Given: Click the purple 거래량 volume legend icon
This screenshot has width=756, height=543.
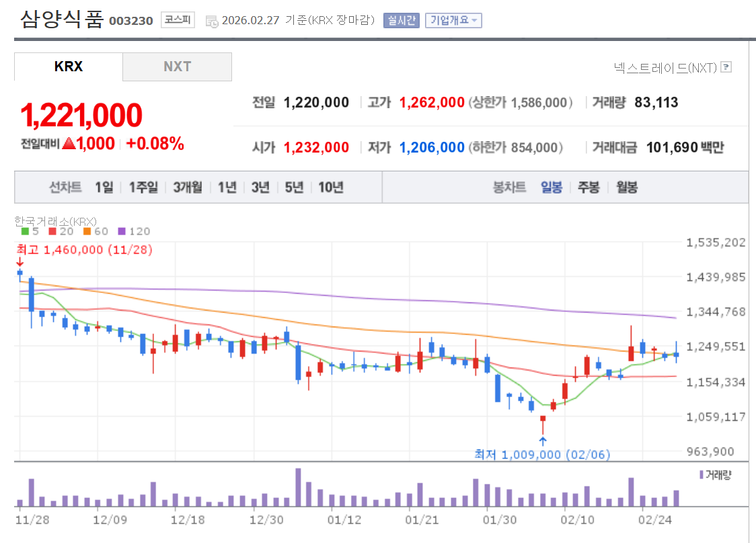Looking at the screenshot, I should click(x=701, y=475).
